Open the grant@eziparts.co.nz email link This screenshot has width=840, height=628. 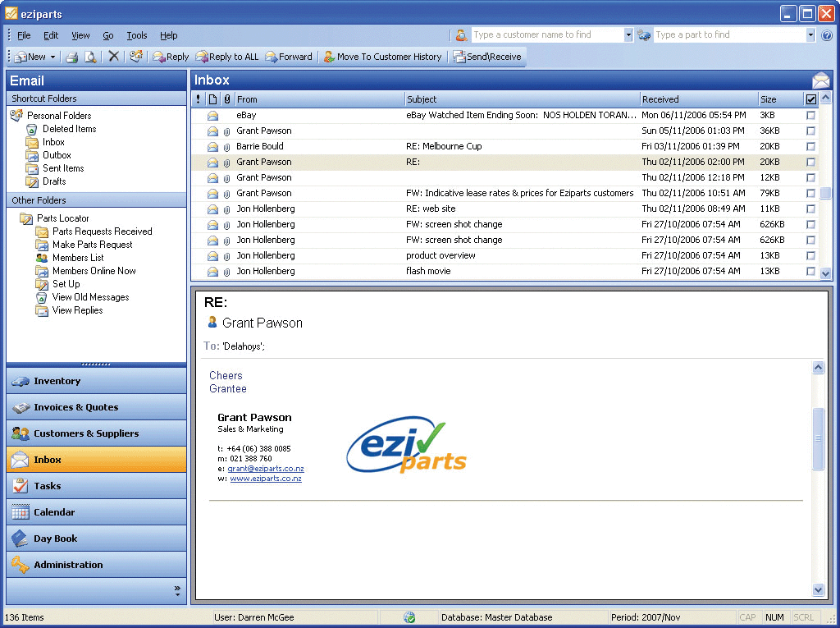click(266, 469)
